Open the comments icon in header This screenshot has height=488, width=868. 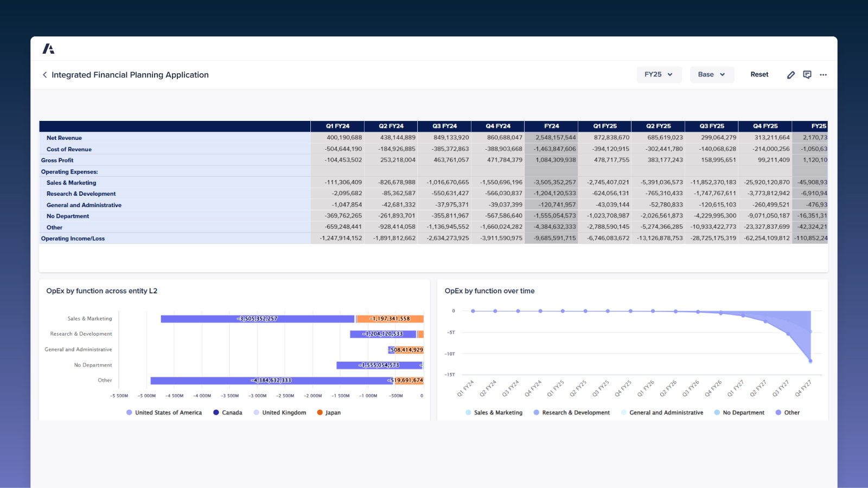(807, 75)
